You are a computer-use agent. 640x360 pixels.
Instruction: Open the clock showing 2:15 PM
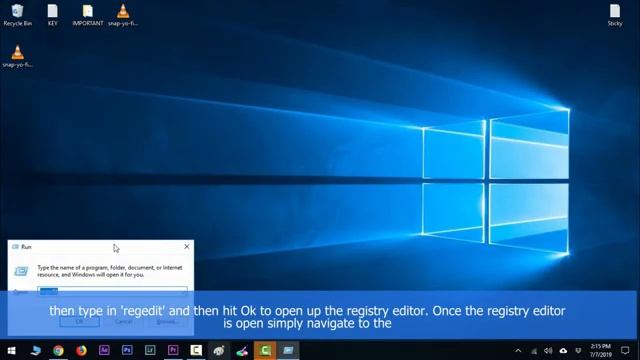click(x=601, y=350)
